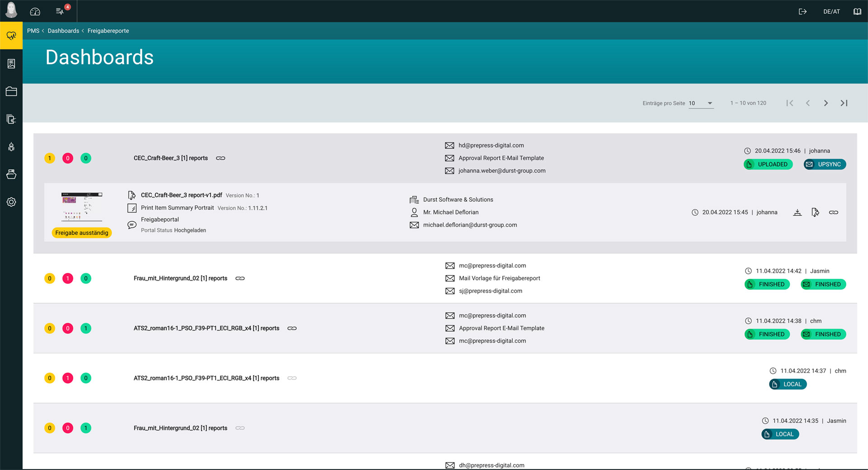Image resolution: width=868 pixels, height=470 pixels.
Task: Open the CEC_Craft-Beer_3 report thumbnail
Action: 82,207
